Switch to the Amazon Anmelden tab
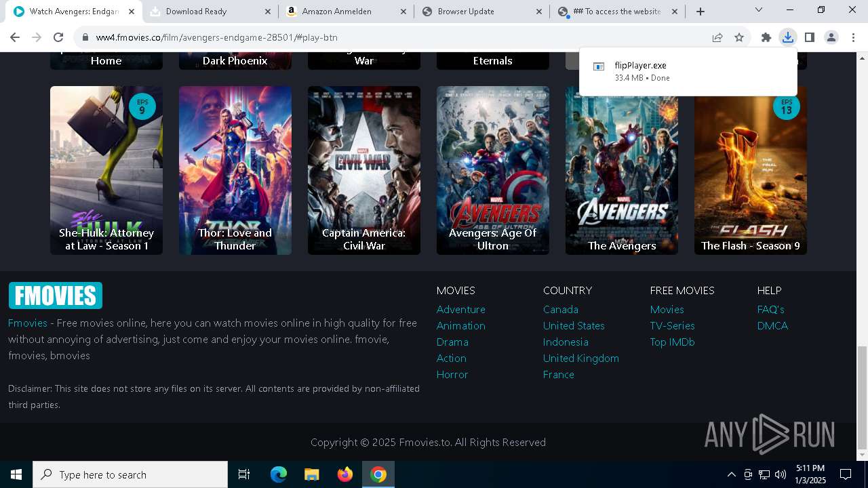This screenshot has width=868, height=488. 346,12
